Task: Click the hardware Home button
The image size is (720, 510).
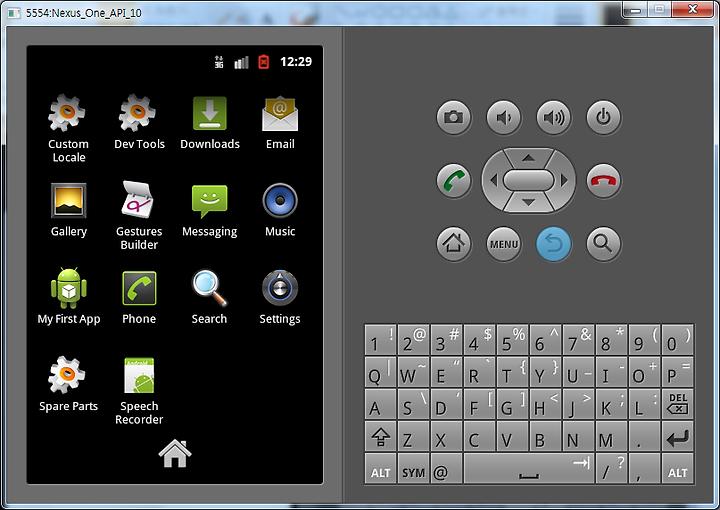Action: [454, 244]
